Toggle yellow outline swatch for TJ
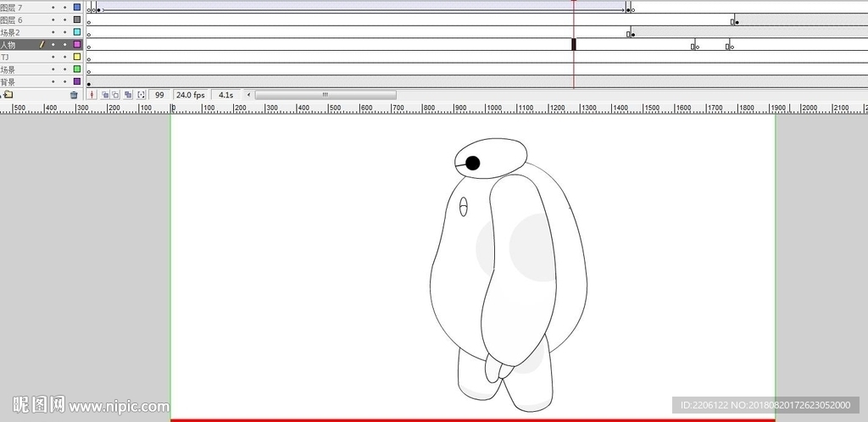Screen dimensions: 868x422 [x=77, y=57]
